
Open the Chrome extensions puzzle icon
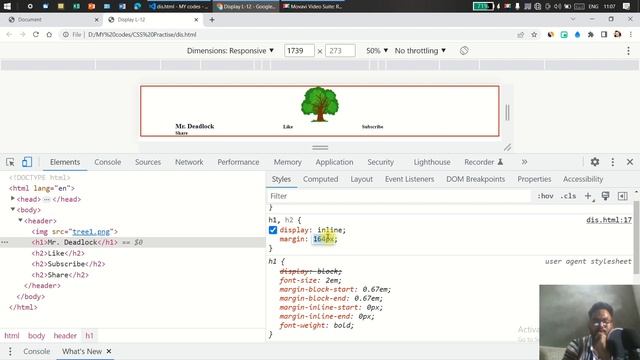coord(591,35)
